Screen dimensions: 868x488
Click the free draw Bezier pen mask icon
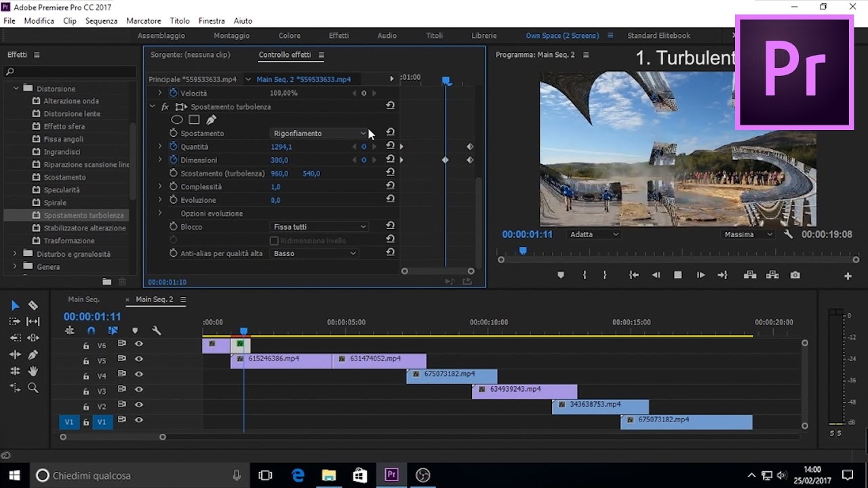click(x=211, y=120)
